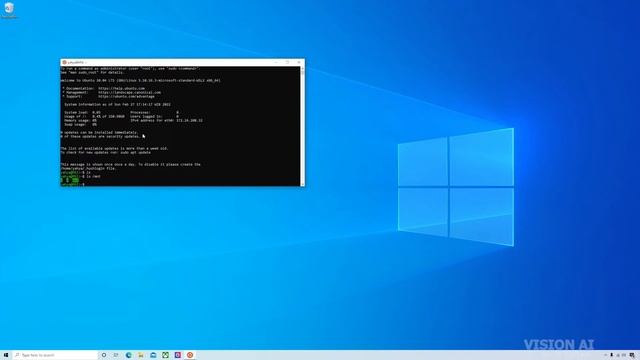
Task: Click the green highlighted directory listing
Action: [70, 180]
